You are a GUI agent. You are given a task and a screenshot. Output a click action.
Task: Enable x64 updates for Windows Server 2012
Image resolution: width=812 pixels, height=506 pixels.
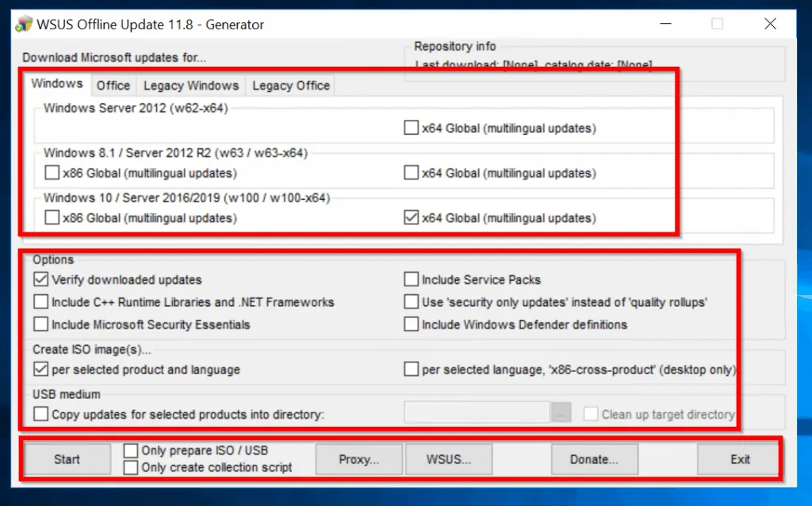tap(410, 127)
